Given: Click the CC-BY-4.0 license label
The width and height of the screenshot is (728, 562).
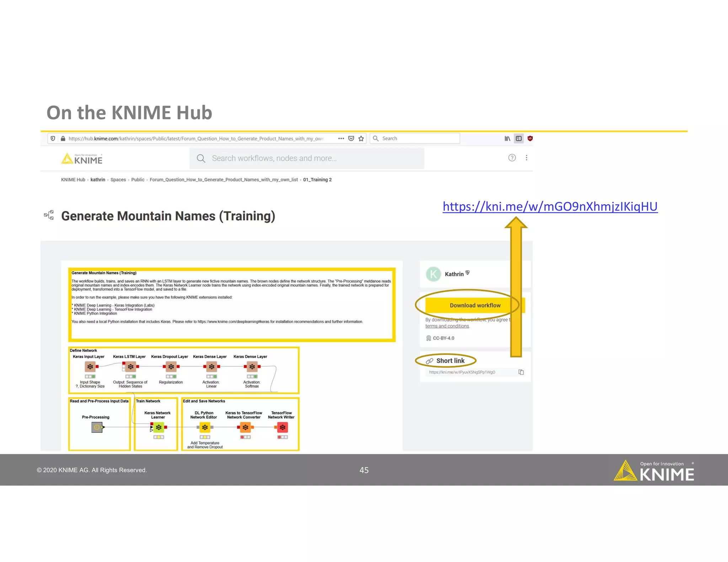Looking at the screenshot, I should click(x=443, y=338).
